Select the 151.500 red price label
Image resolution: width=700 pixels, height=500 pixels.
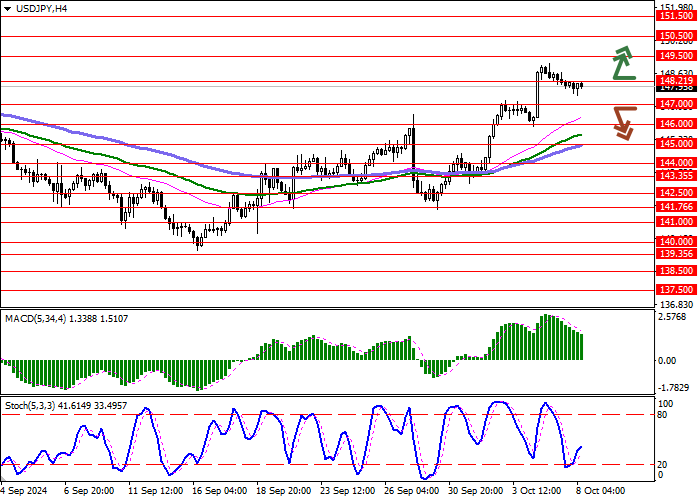coord(676,16)
